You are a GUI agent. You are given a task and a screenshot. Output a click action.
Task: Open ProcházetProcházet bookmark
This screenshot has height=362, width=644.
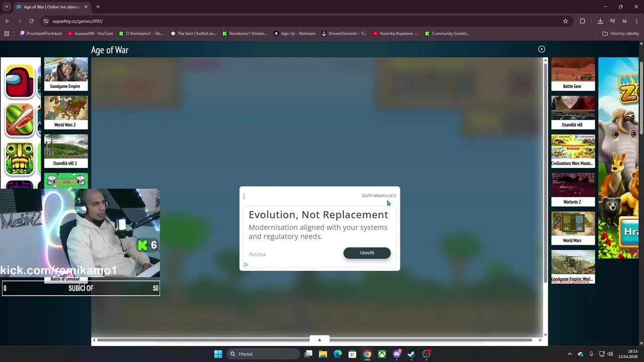(41, 34)
